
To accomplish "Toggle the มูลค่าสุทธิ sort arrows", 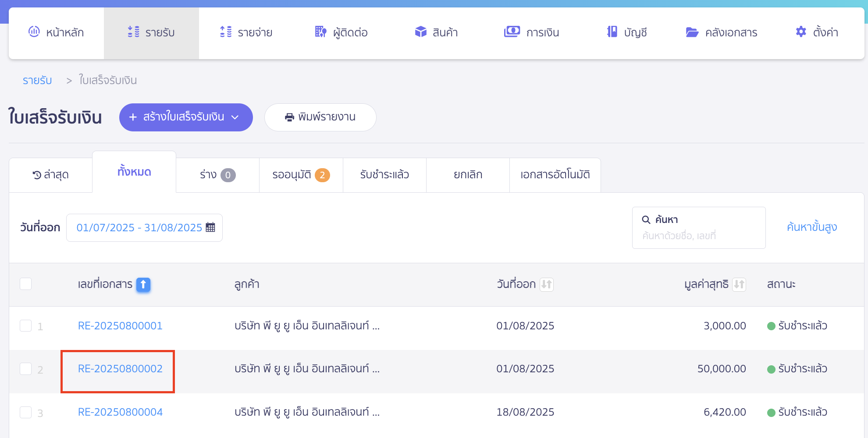I will tap(740, 284).
